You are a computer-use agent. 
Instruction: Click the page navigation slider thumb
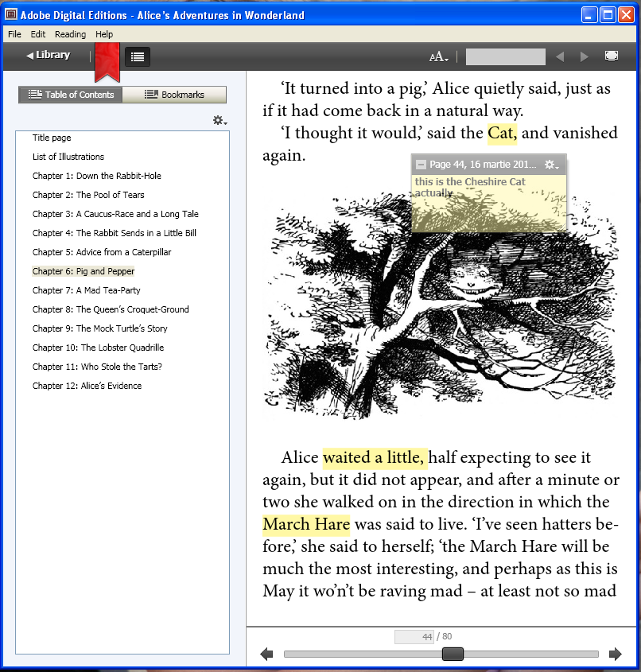(x=453, y=654)
